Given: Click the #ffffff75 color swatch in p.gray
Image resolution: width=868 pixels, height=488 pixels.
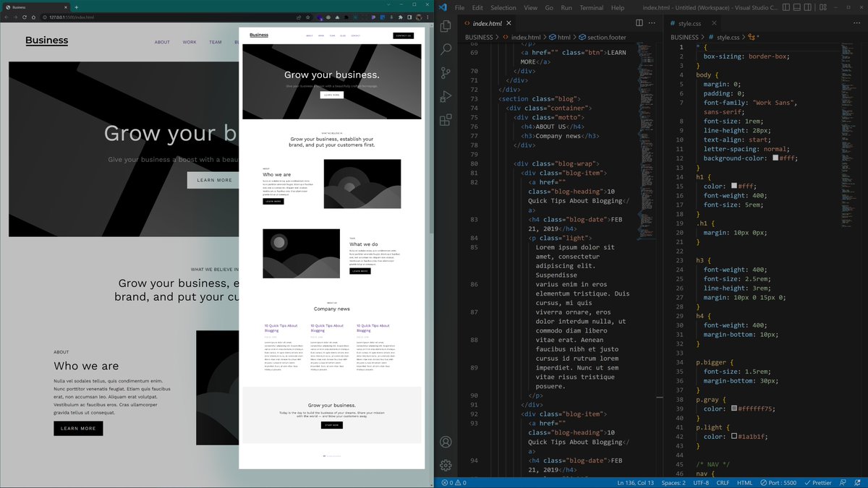Looking at the screenshot, I should click(734, 408).
